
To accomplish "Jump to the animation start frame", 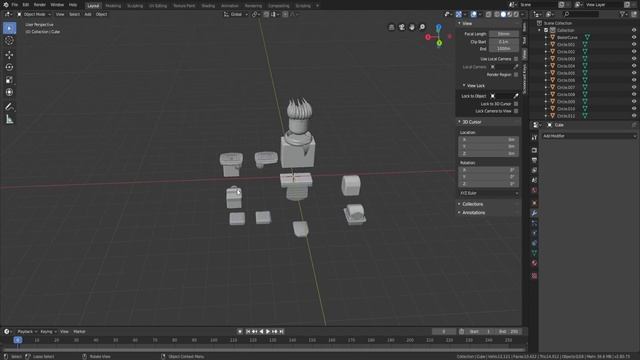I will 248,331.
